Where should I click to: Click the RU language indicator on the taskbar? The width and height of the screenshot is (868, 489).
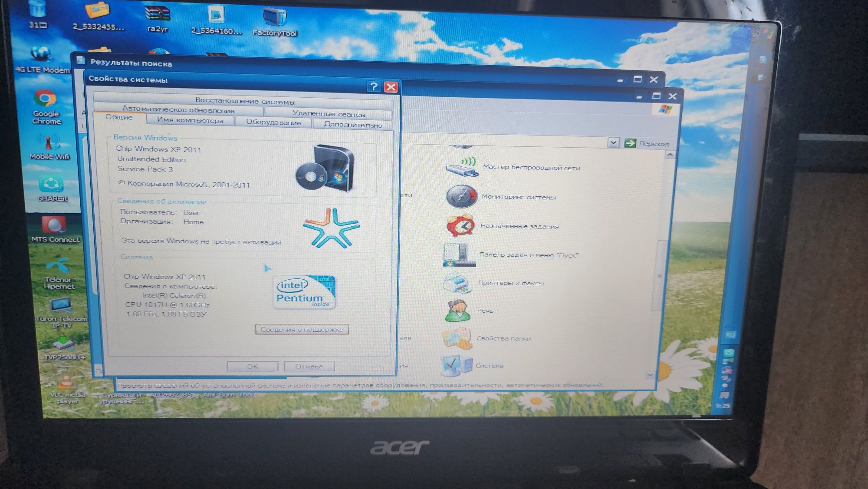point(730,335)
